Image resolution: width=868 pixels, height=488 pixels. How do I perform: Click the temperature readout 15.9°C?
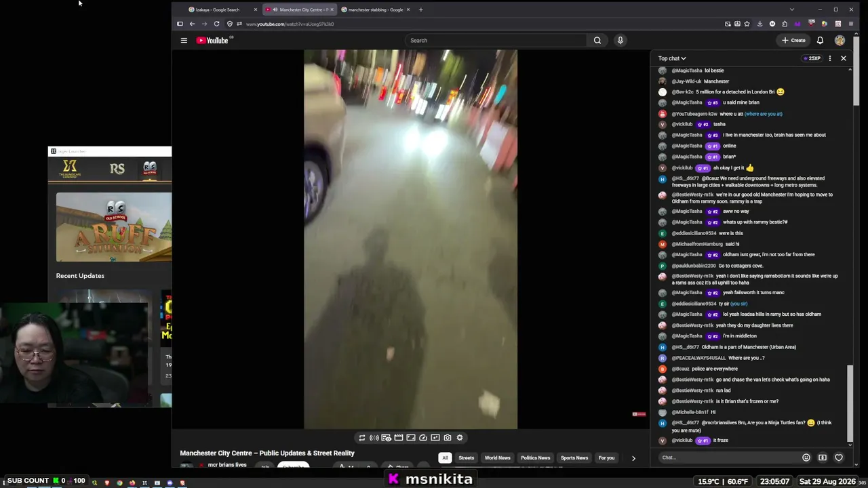(x=709, y=481)
